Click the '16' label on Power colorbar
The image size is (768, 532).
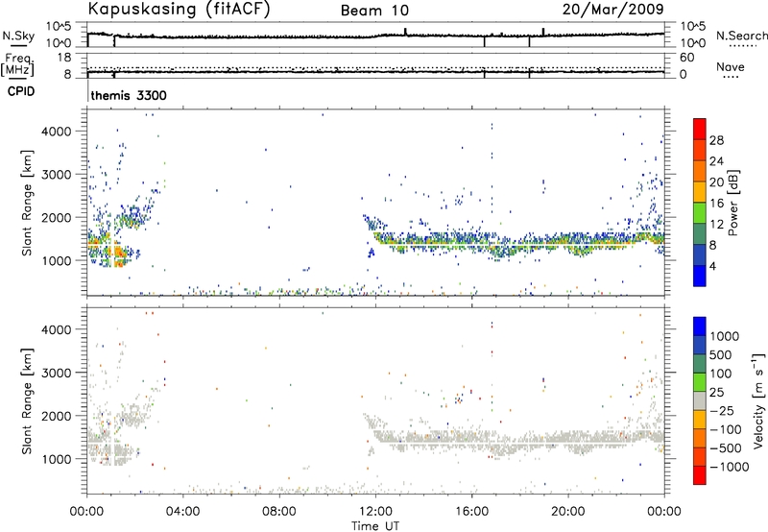(x=716, y=204)
